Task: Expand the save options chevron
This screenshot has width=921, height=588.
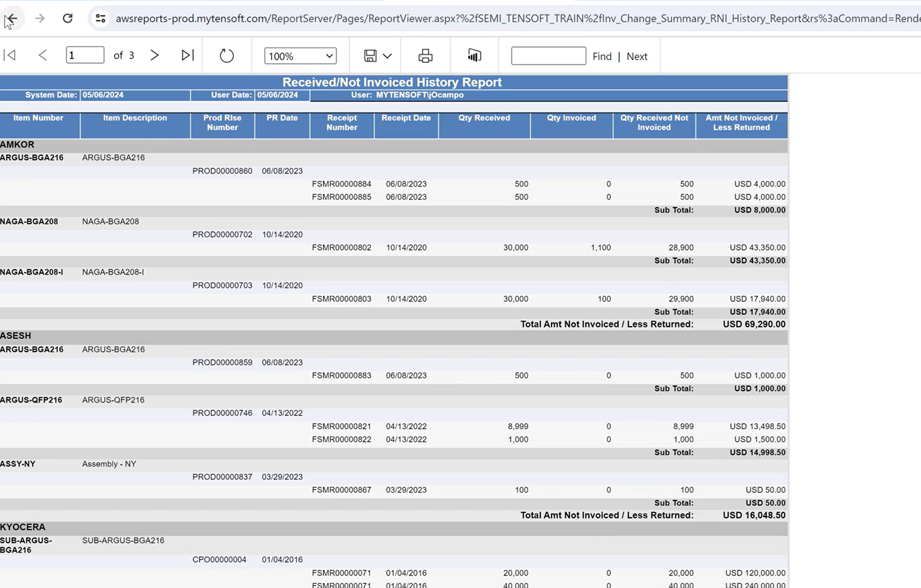Action: pos(388,55)
